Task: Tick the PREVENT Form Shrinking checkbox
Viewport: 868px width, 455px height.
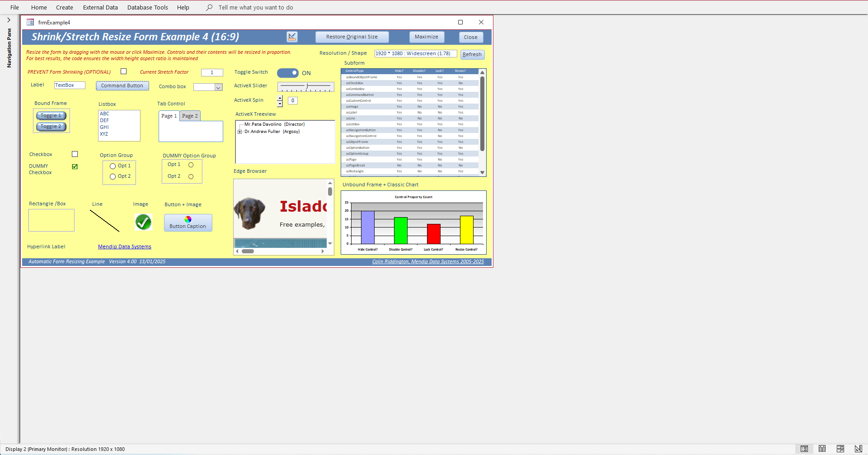Action: click(124, 71)
